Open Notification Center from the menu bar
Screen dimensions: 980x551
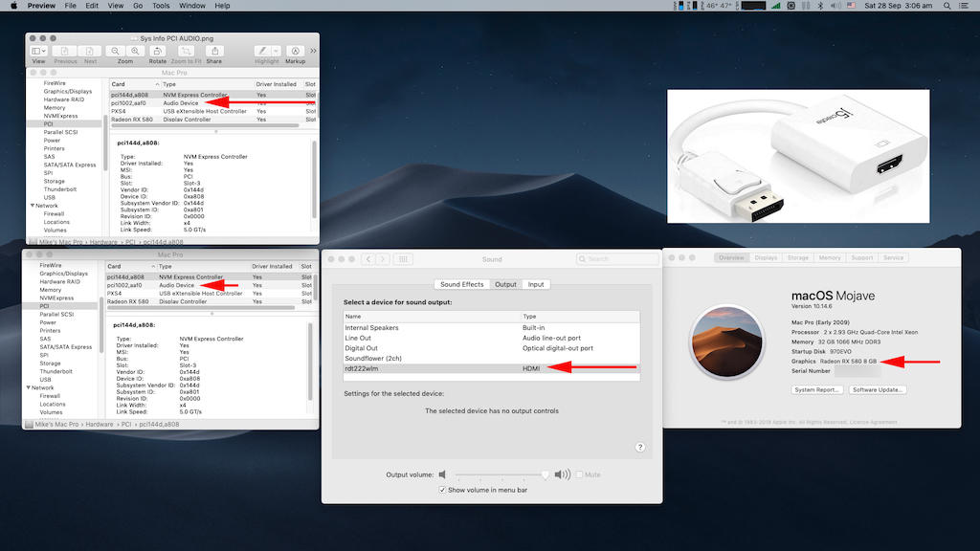click(x=965, y=6)
